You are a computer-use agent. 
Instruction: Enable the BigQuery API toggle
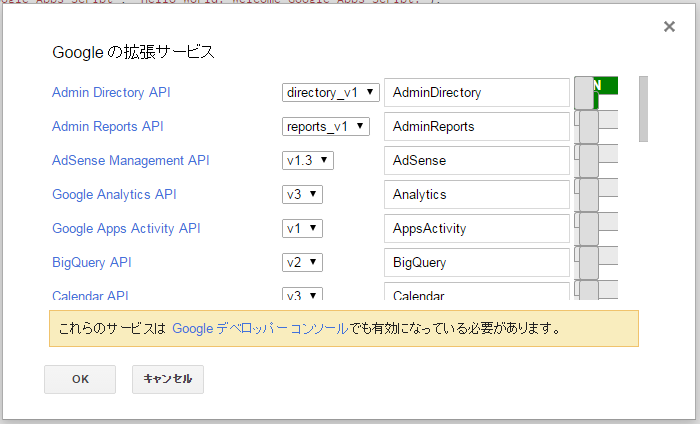pos(596,262)
